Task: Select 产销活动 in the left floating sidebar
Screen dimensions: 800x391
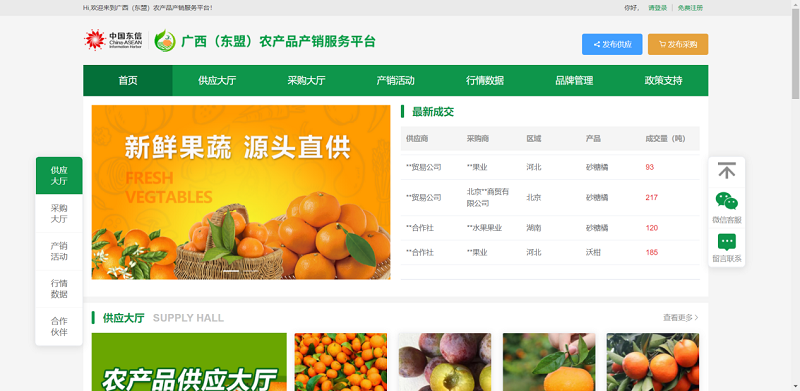Action: pyautogui.click(x=59, y=251)
